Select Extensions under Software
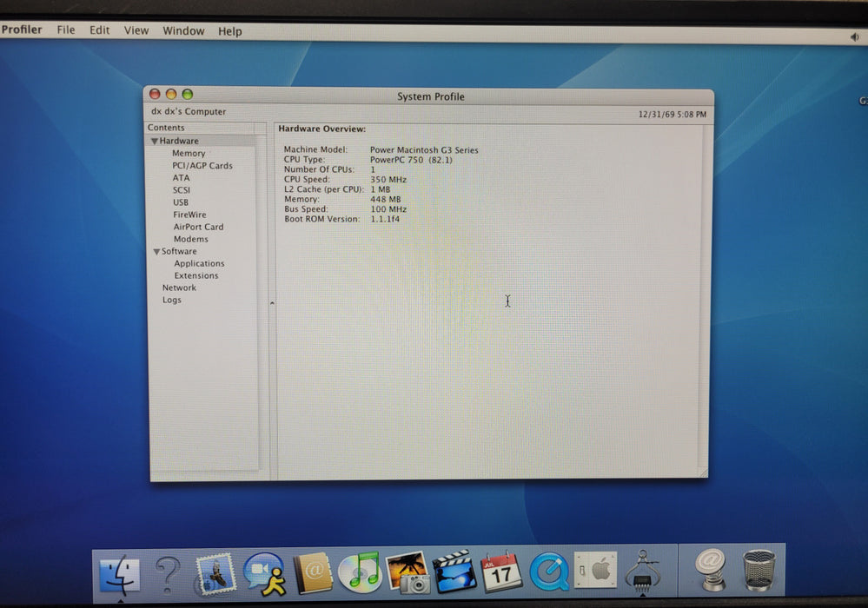Viewport: 868px width, 608px height. (196, 275)
